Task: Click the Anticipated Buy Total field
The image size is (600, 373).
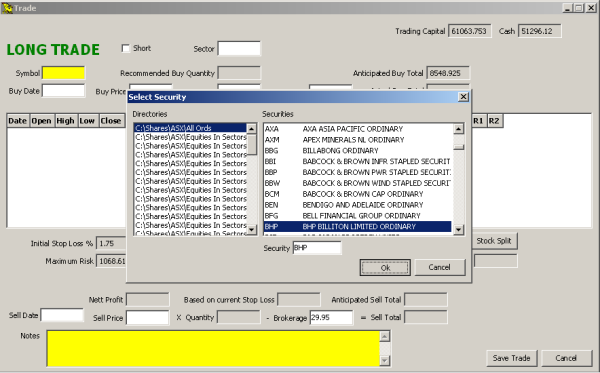Action: (448, 73)
